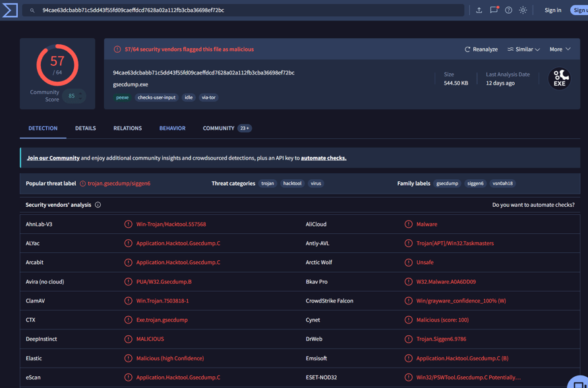The width and height of the screenshot is (588, 388).
Task: Click the Sign up button
Action: coord(579,11)
